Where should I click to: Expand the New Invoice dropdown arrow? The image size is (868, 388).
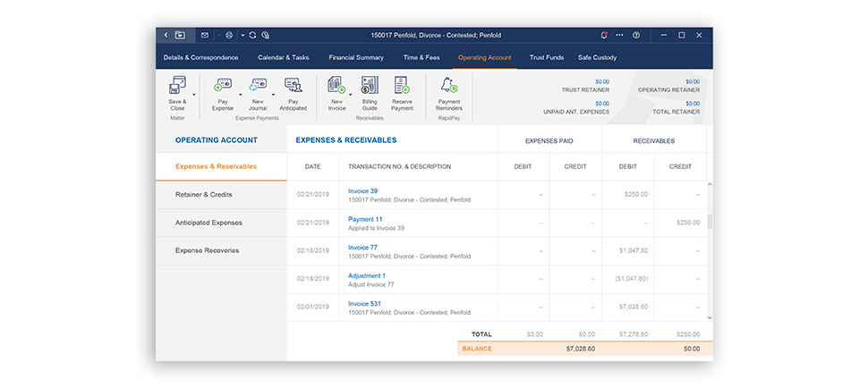tap(351, 95)
